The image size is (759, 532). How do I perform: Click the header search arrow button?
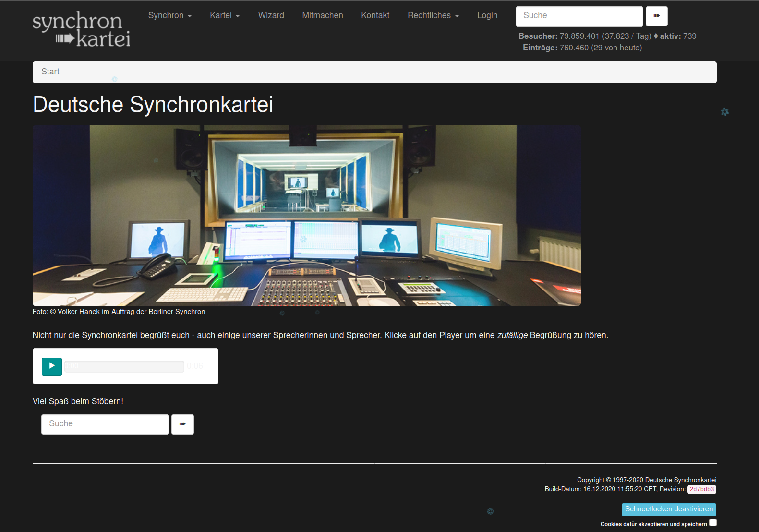pos(656,16)
